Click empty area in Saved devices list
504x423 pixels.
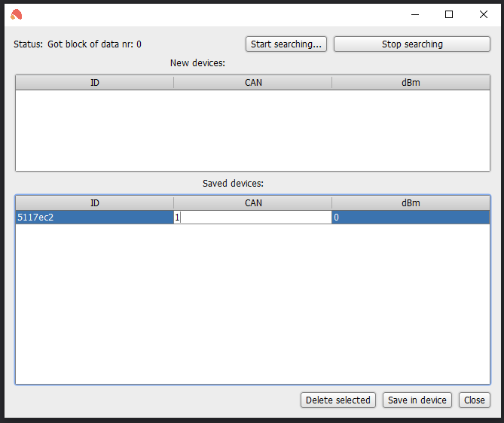click(252, 303)
